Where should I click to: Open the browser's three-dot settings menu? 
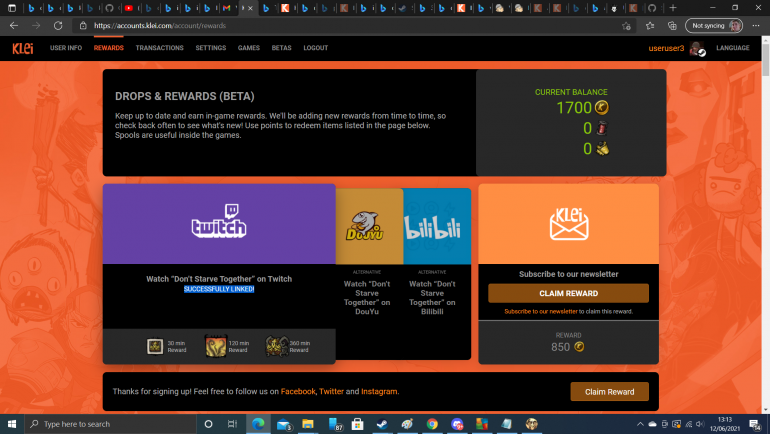point(756,25)
